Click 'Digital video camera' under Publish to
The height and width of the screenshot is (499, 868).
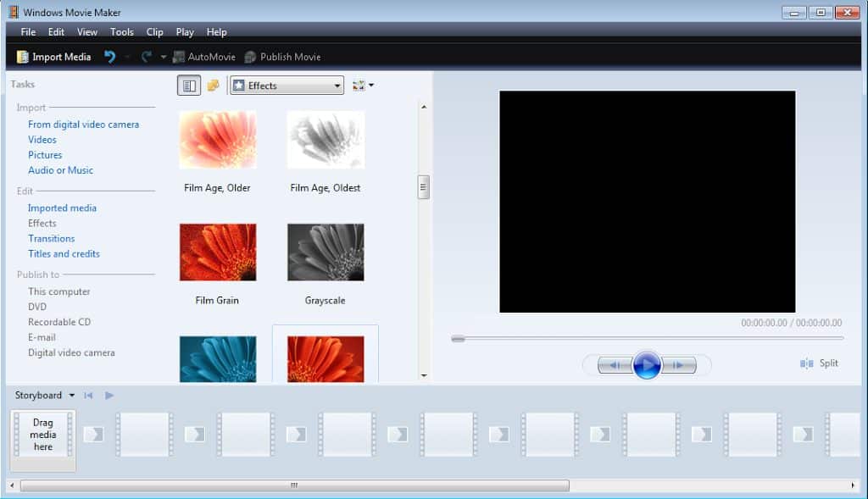pyautogui.click(x=71, y=353)
